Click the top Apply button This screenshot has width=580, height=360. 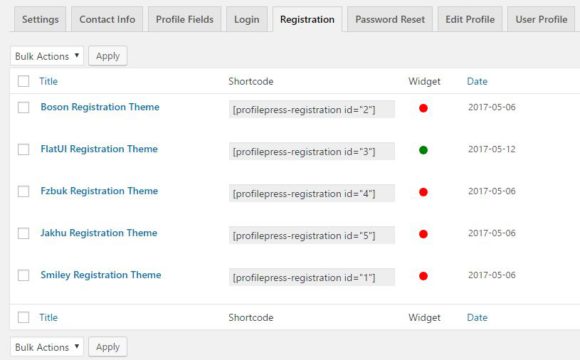click(108, 56)
